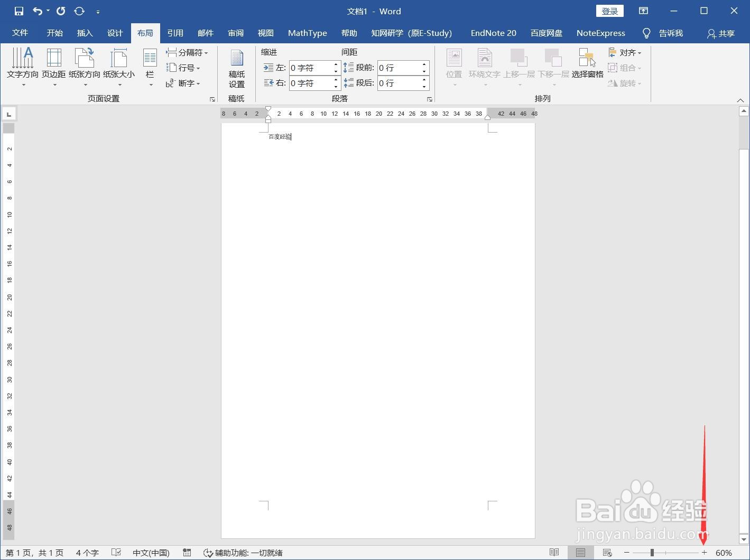This screenshot has height=560, width=750.
Task: Open the MathType tab
Action: [308, 33]
